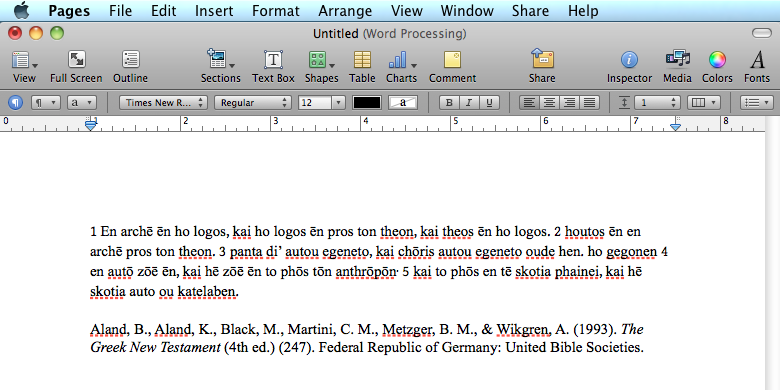Open the Format menu
This screenshot has width=780, height=390.
click(276, 10)
